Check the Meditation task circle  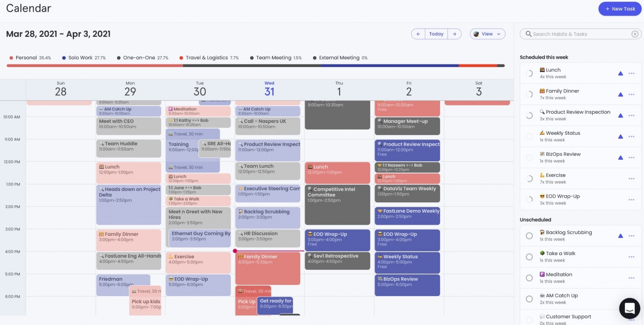[x=529, y=278]
